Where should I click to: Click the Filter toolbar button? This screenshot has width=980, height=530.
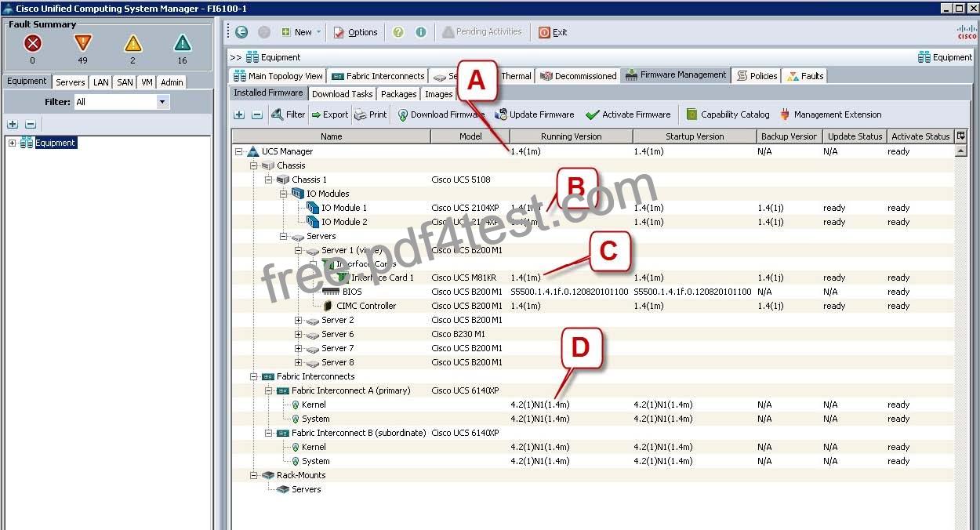[288, 114]
